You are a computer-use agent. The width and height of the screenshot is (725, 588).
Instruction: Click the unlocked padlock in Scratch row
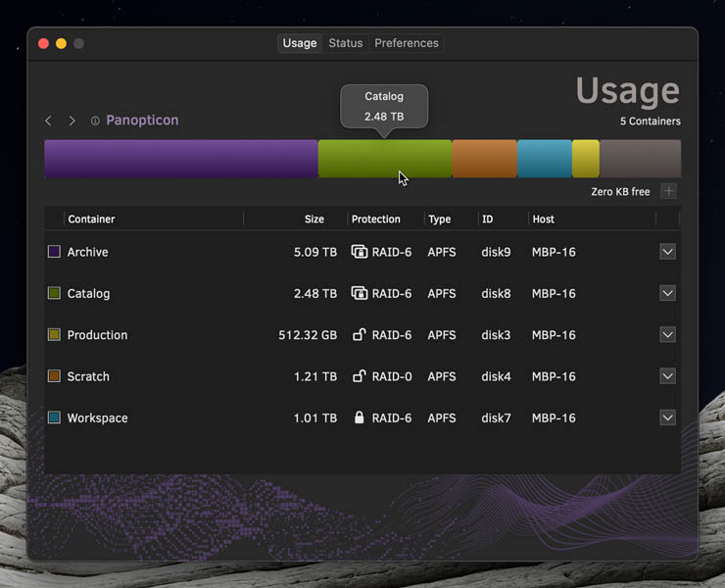359,375
